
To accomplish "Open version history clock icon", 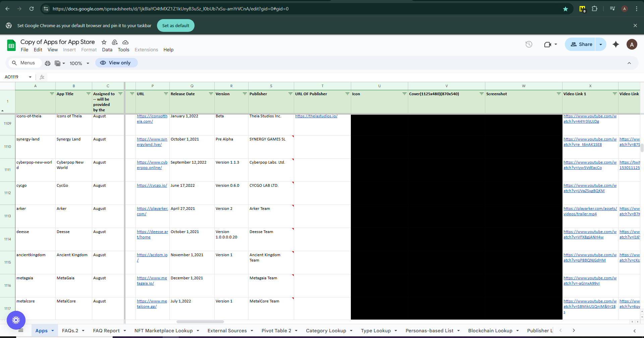I will click(x=529, y=44).
